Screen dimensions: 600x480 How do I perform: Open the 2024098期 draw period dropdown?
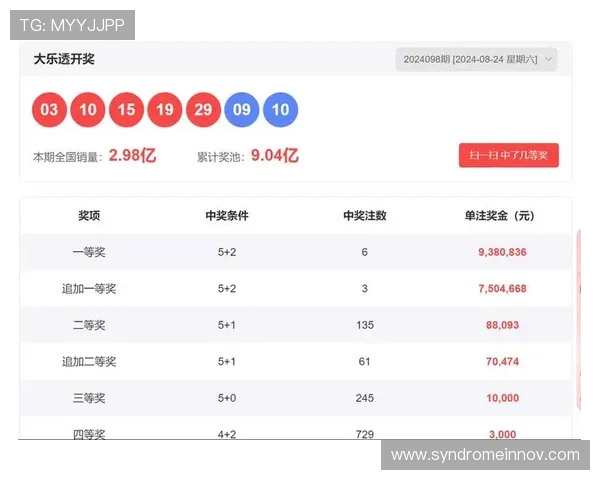point(476,59)
